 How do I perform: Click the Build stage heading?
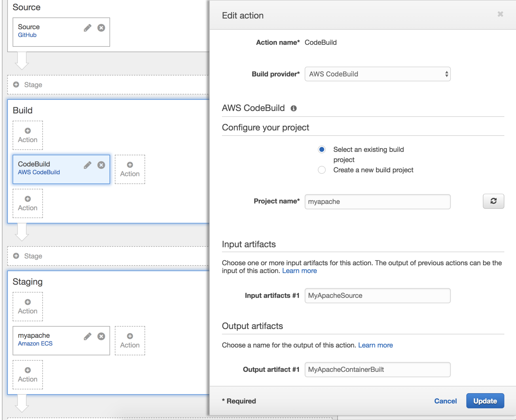tap(22, 110)
